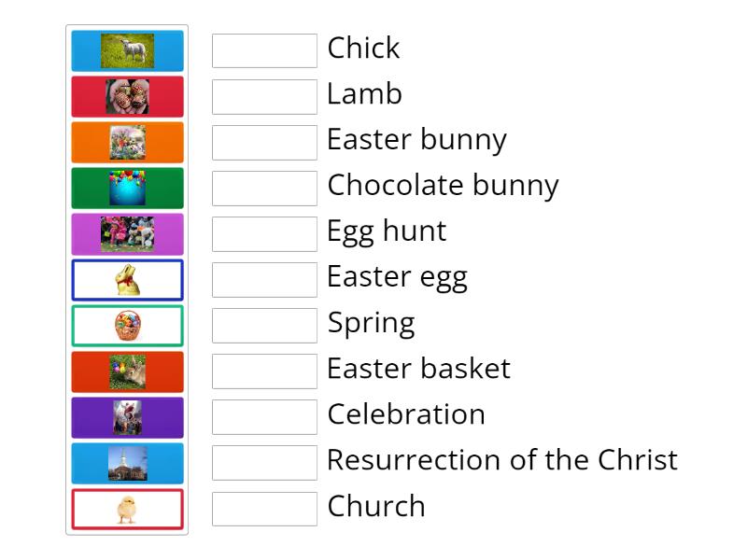Screen dimensions: 747x560
Task: Choose the church building image tile
Action: click(128, 463)
